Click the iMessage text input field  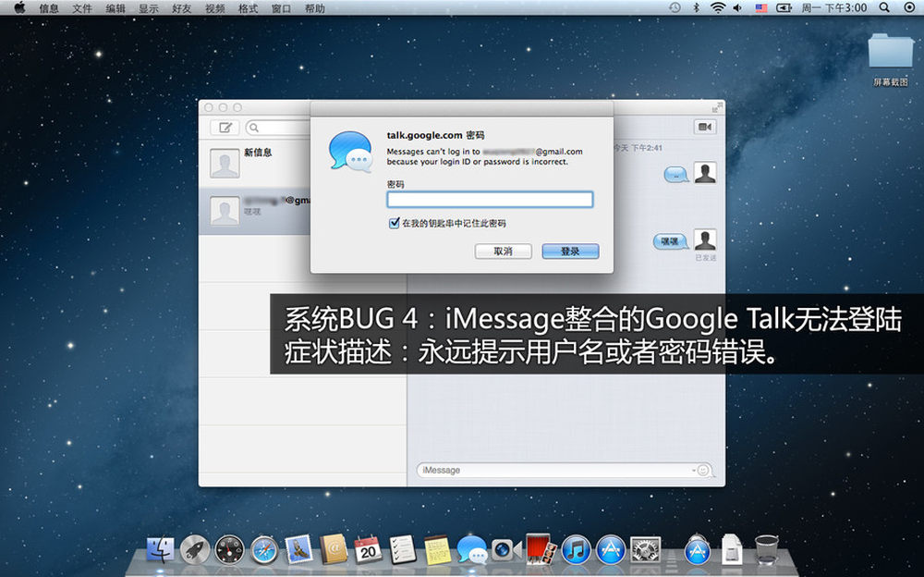[x=565, y=471]
